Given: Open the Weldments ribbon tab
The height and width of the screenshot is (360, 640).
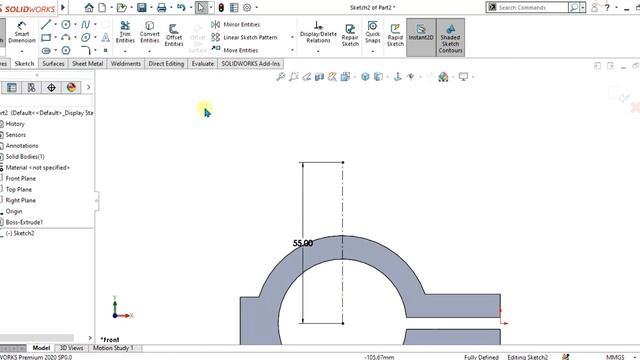Looking at the screenshot, I should click(x=126, y=64).
